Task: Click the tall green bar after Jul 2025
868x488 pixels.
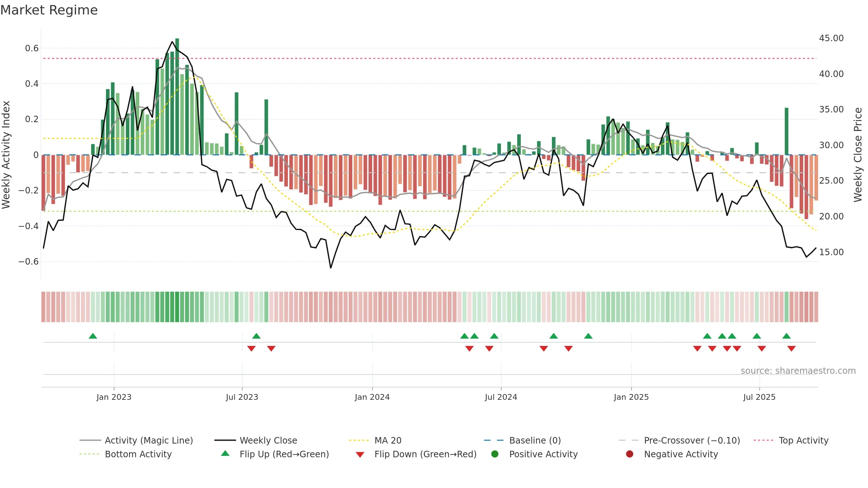Action: point(787,131)
